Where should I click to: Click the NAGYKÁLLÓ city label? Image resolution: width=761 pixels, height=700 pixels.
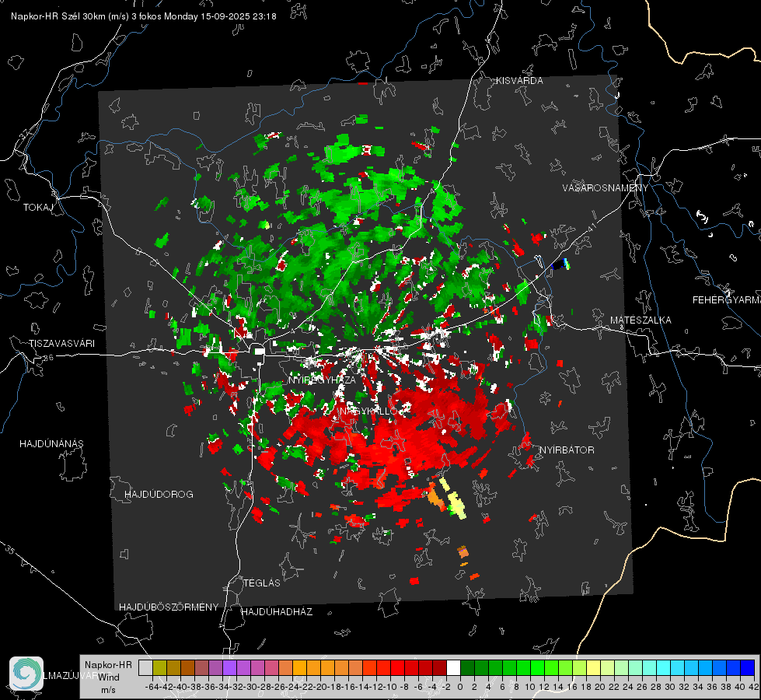(x=368, y=411)
